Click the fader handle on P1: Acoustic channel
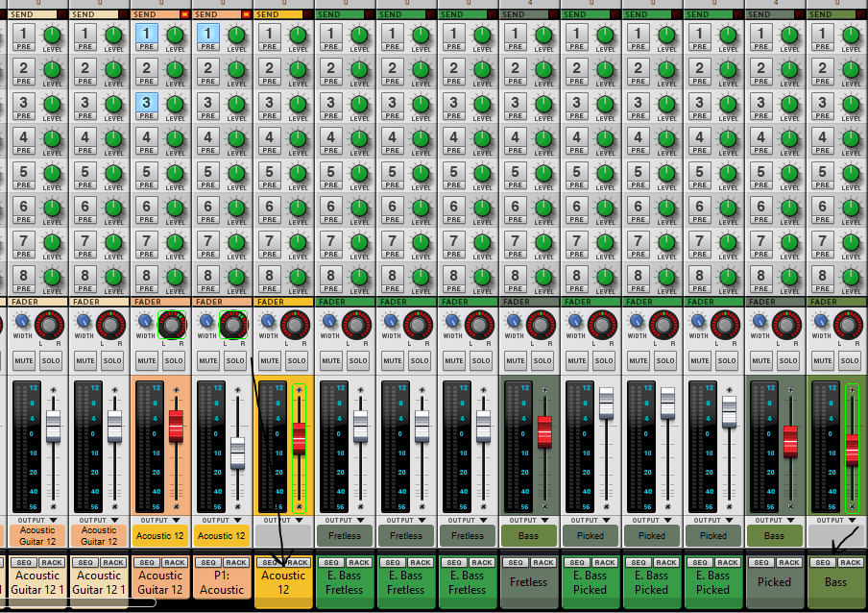Viewport: 868px width, 613px height. tap(237, 454)
